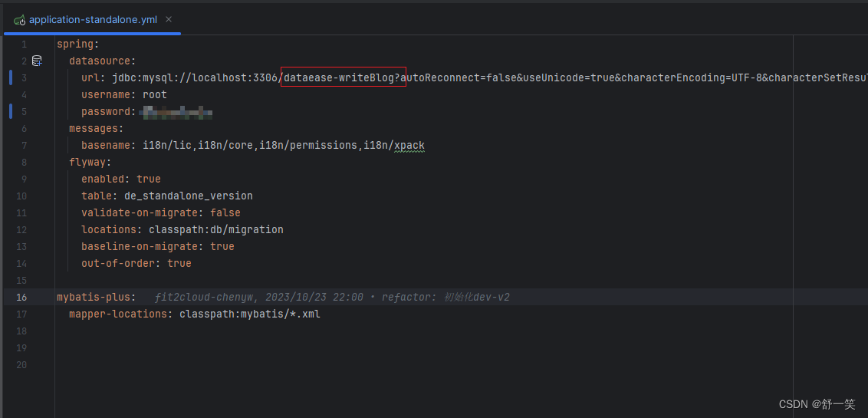868x418 pixels.
Task: Click the underlined xpack word in basename
Action: coord(409,145)
